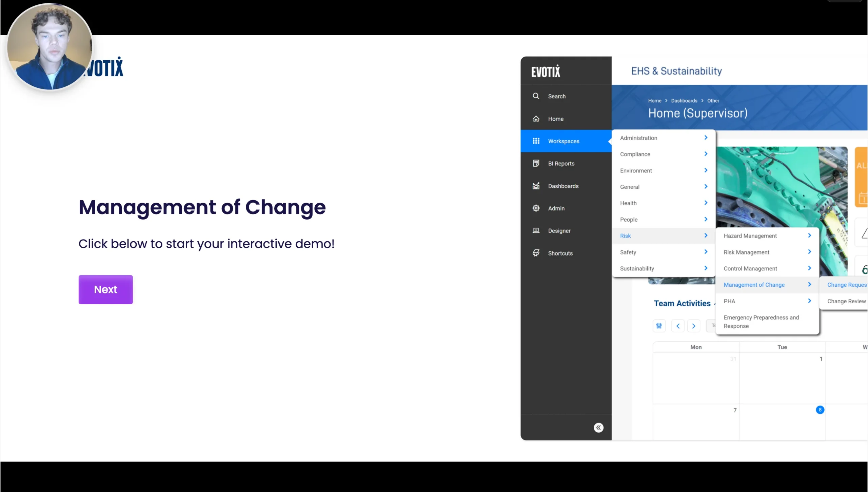Click the Admin gear icon
This screenshot has height=492, width=868.
tap(536, 208)
